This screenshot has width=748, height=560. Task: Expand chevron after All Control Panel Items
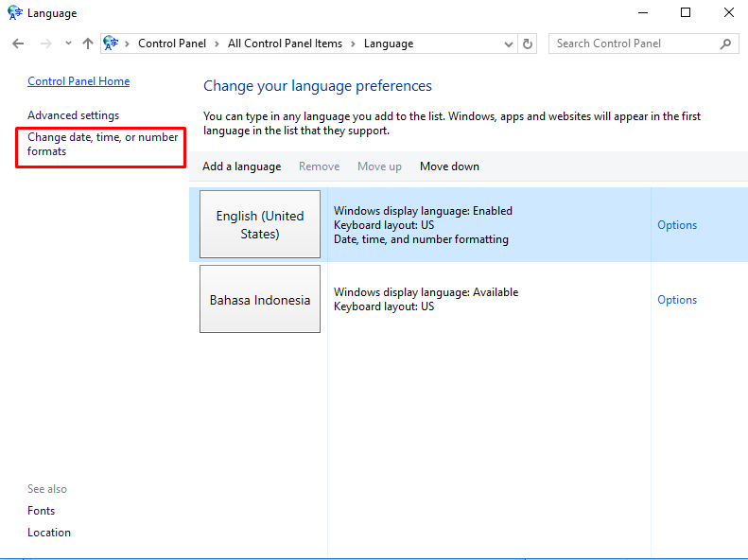pos(353,44)
